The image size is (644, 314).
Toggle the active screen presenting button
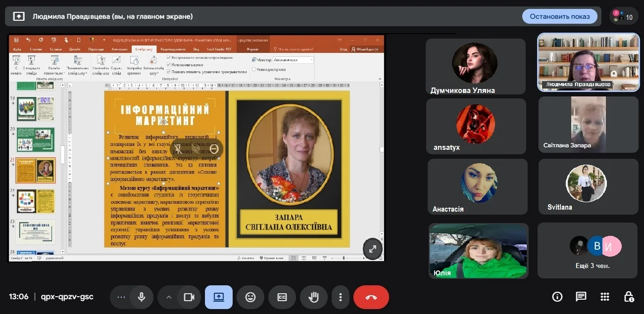pos(219,297)
